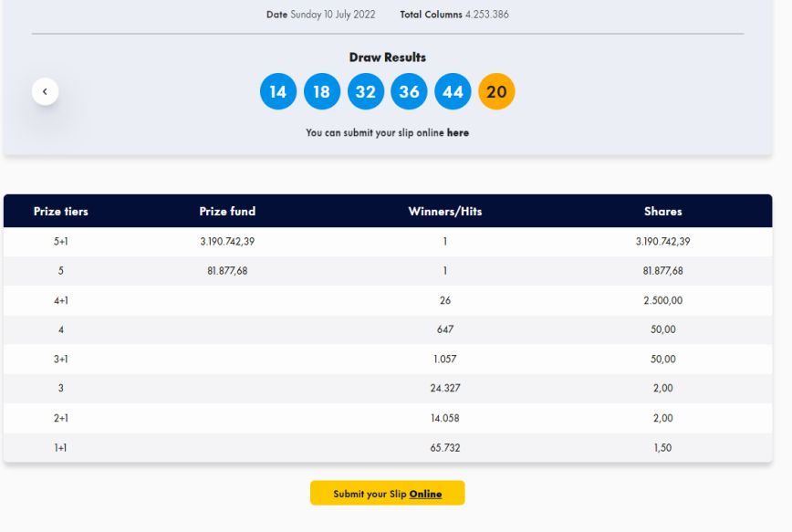Click the 2.500,00 share value
This screenshot has width=792, height=532.
tap(662, 300)
